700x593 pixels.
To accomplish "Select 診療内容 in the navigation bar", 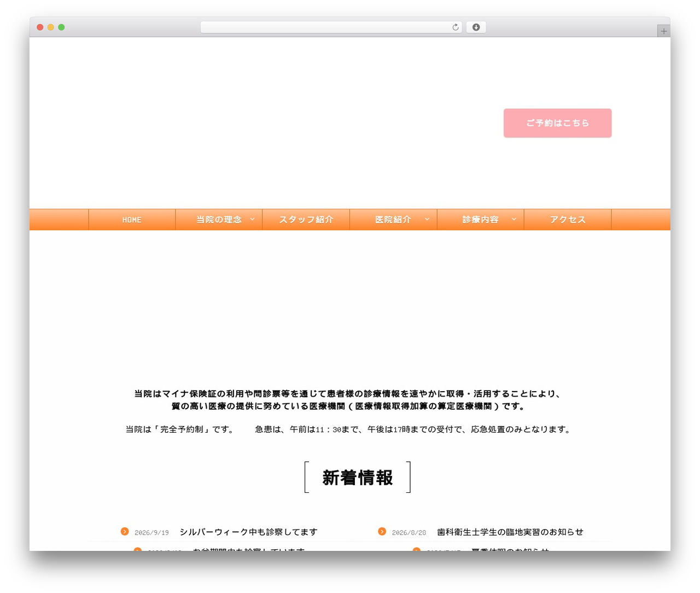I will click(x=480, y=219).
